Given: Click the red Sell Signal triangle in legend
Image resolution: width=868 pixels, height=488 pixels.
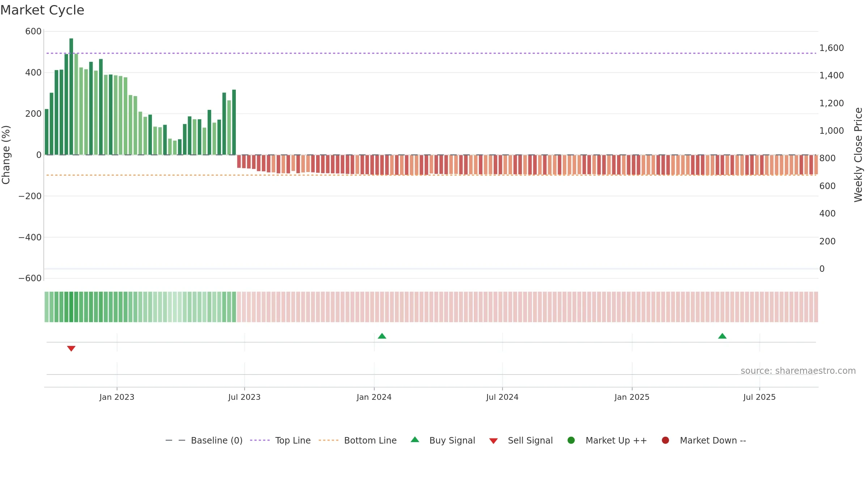Looking at the screenshot, I should point(493,441).
